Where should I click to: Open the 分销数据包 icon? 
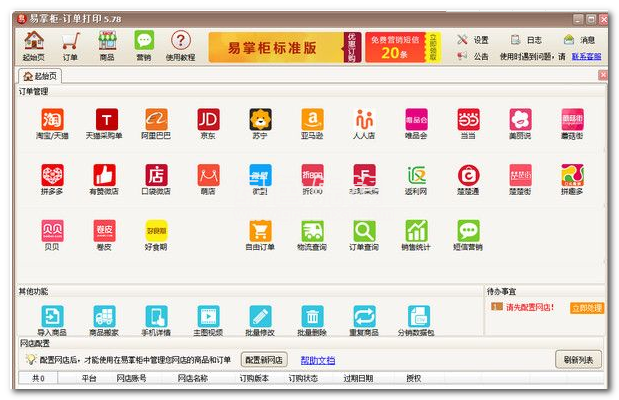[x=418, y=316]
